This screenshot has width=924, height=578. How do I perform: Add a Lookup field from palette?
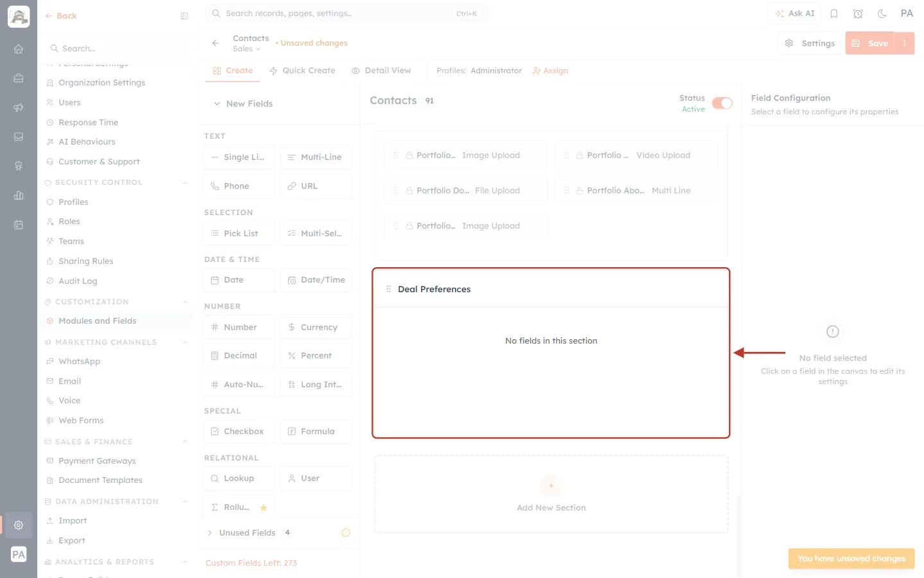pyautogui.click(x=239, y=478)
